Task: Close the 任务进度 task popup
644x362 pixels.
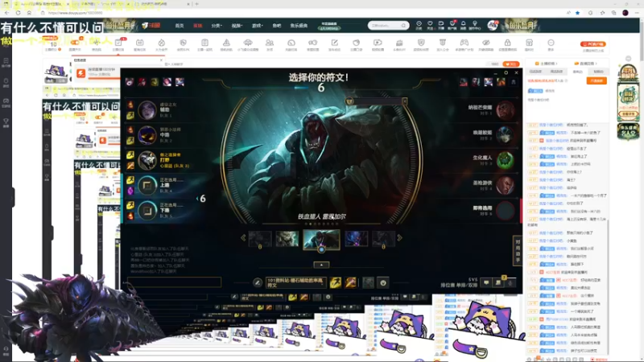Action: click(161, 60)
